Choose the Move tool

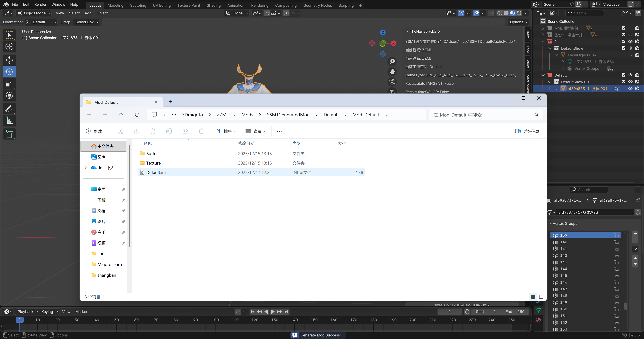pos(9,60)
